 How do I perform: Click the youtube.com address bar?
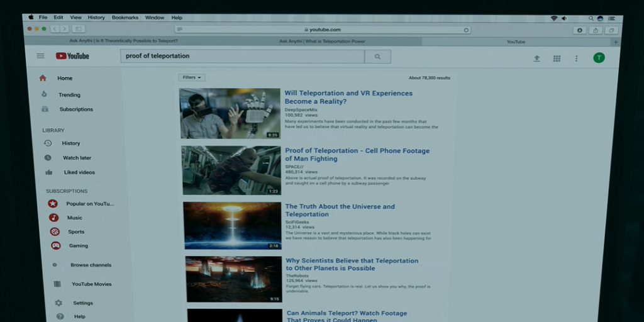tap(323, 30)
